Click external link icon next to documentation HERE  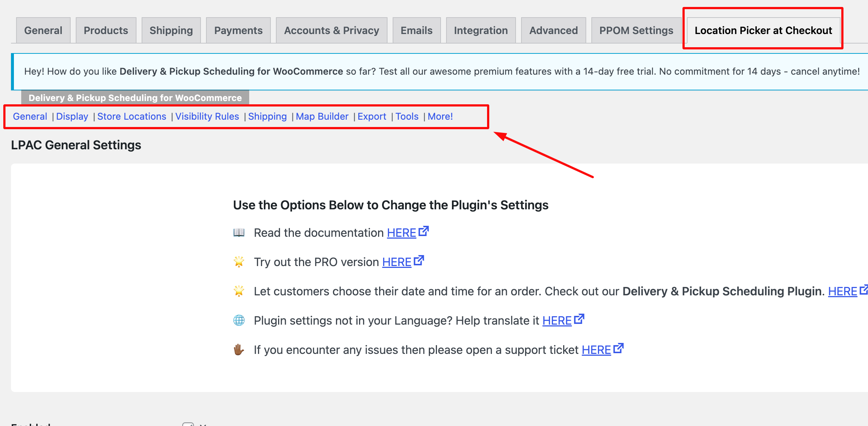423,231
